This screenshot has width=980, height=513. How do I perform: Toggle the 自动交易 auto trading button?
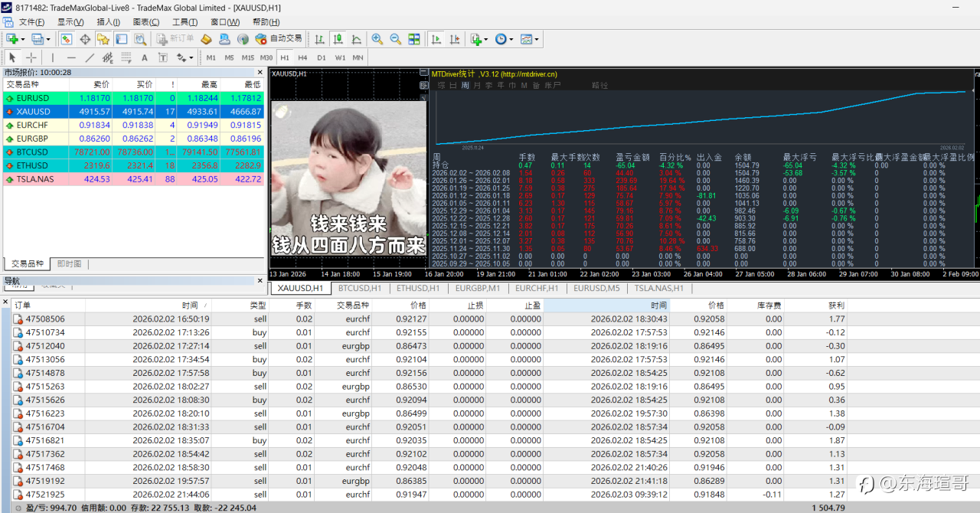click(279, 39)
